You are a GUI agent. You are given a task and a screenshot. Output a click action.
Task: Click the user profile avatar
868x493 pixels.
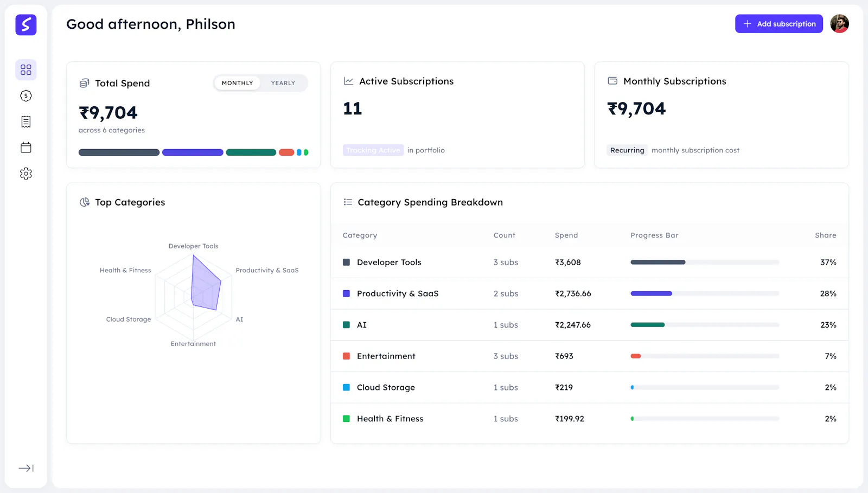pyautogui.click(x=839, y=24)
